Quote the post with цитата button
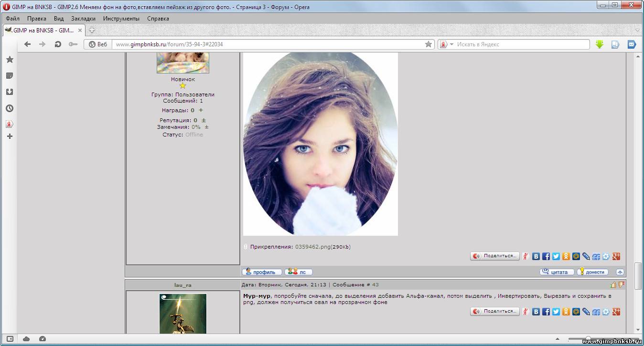 [557, 272]
